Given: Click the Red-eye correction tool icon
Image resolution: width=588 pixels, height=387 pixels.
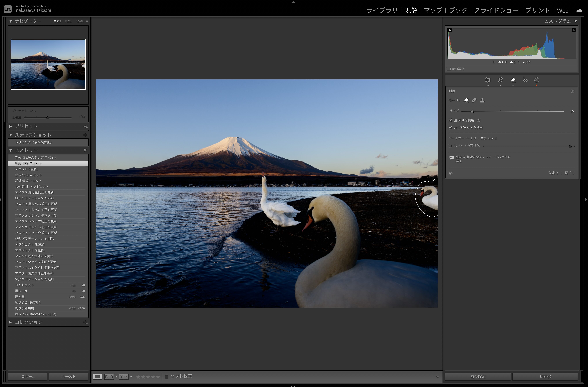Looking at the screenshot, I should coord(525,80).
